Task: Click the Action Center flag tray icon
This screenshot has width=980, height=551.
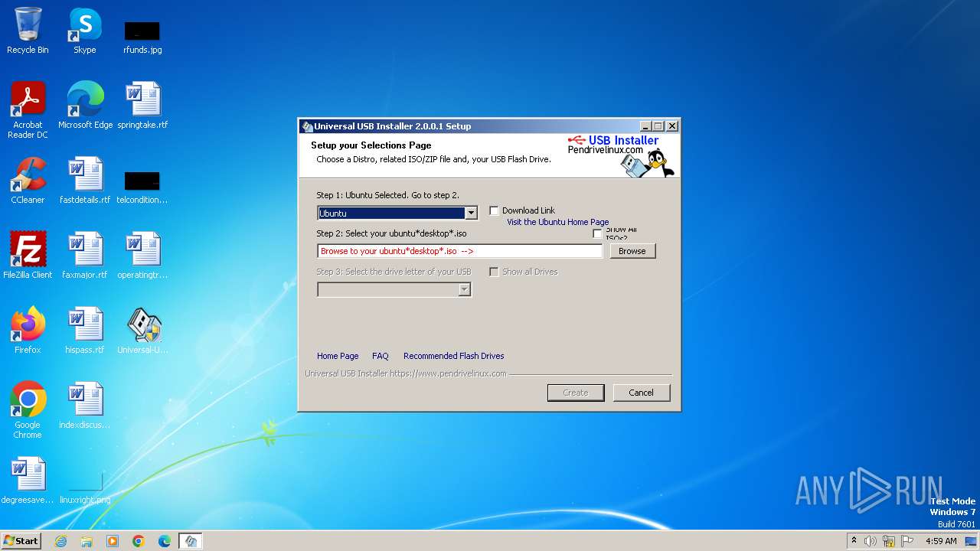Action: [907, 541]
